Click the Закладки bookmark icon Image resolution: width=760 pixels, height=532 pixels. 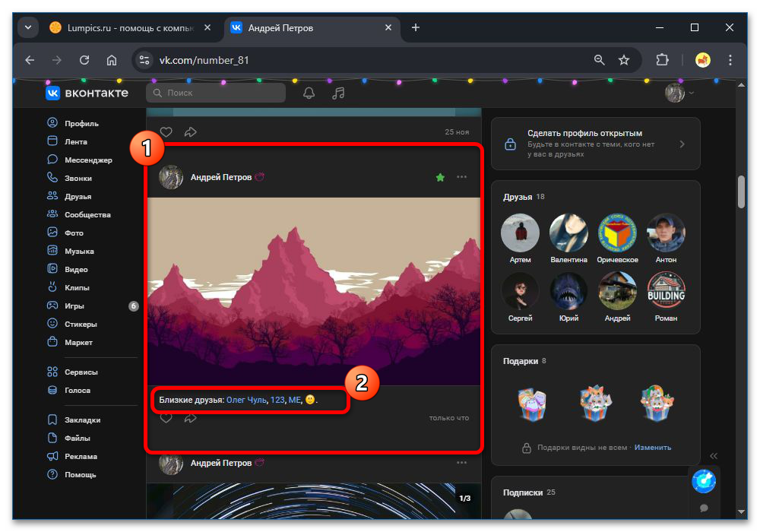pyautogui.click(x=52, y=420)
